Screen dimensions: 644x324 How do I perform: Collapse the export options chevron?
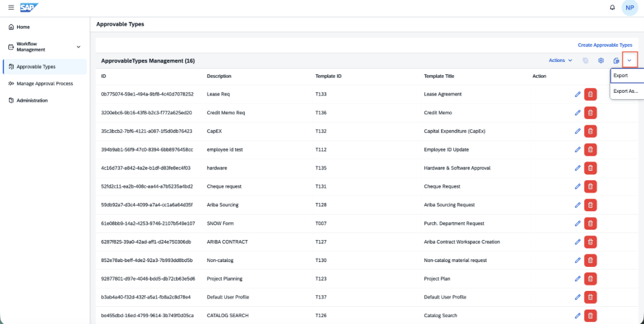point(630,61)
